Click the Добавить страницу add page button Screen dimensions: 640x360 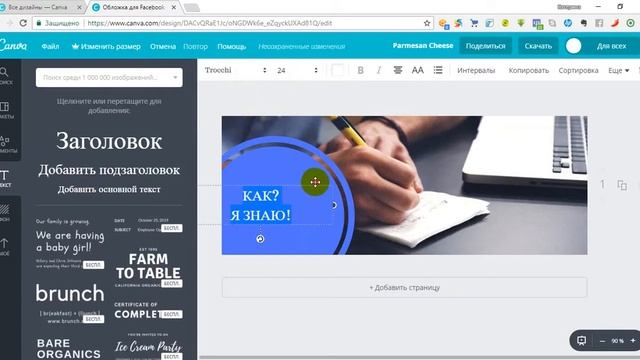404,288
